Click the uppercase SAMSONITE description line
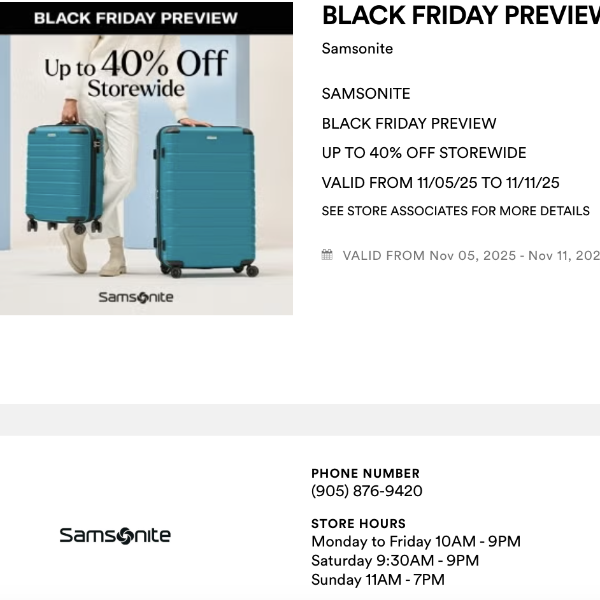This screenshot has width=600, height=600. point(366,94)
